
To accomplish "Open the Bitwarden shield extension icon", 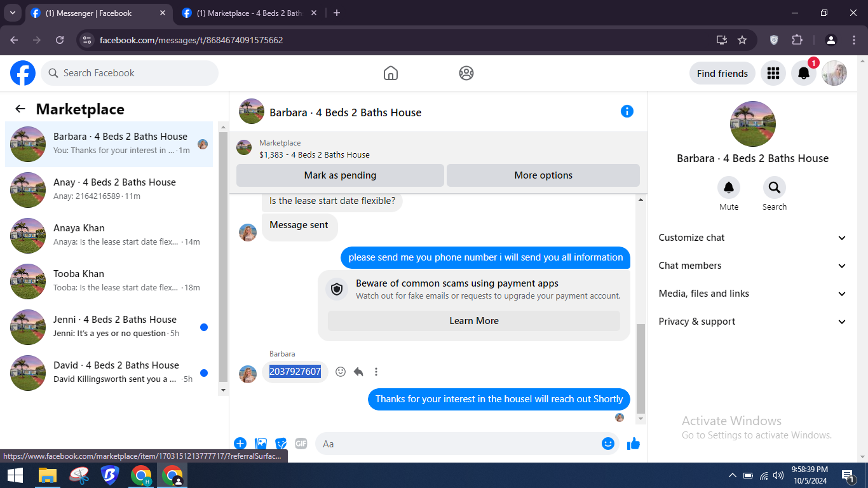I will pos(774,40).
